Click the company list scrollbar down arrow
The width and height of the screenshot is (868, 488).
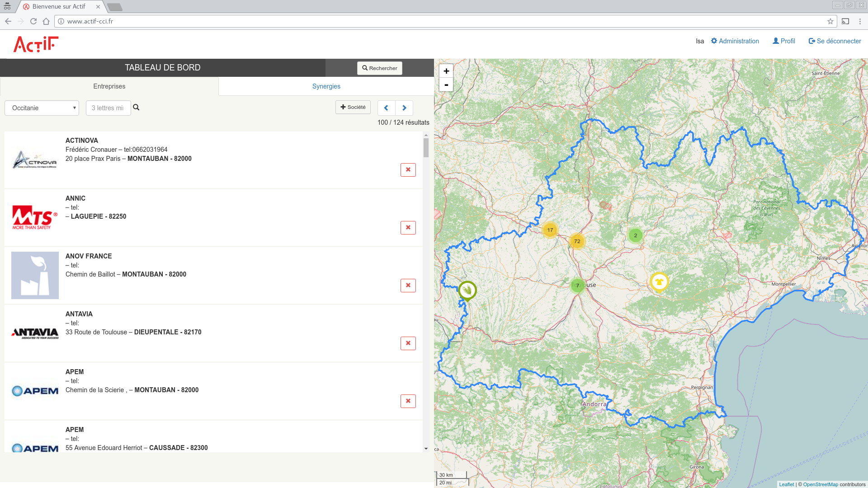[x=426, y=449]
